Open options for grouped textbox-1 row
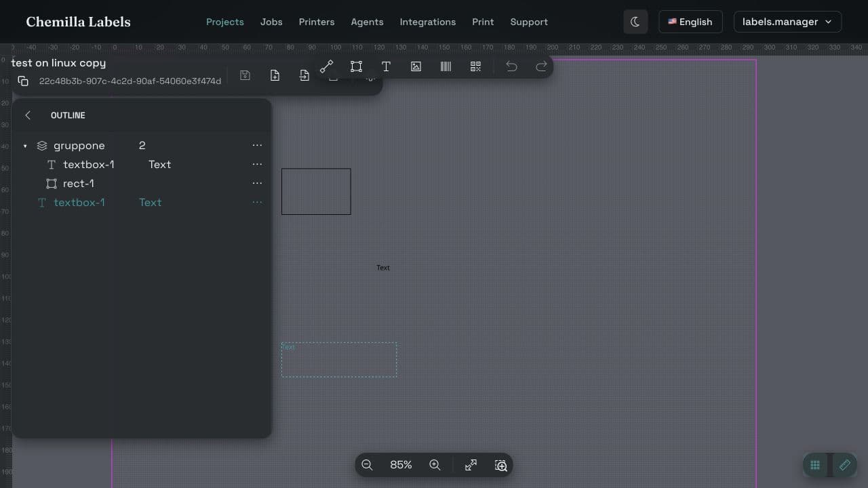The width and height of the screenshot is (868, 488). coord(257,164)
